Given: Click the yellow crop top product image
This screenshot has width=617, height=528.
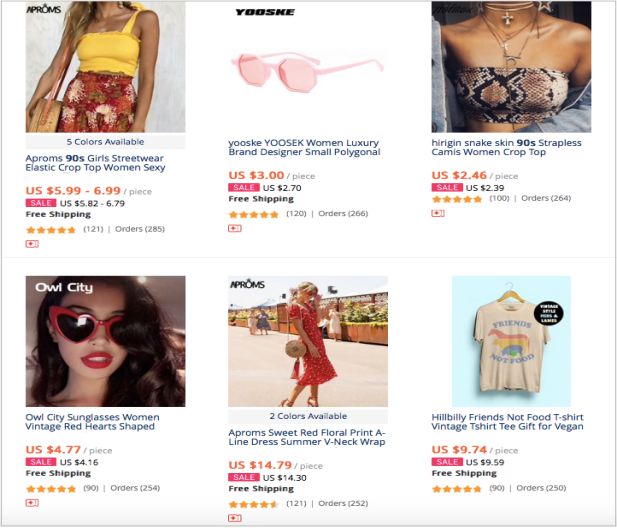Looking at the screenshot, I should coord(105,66).
